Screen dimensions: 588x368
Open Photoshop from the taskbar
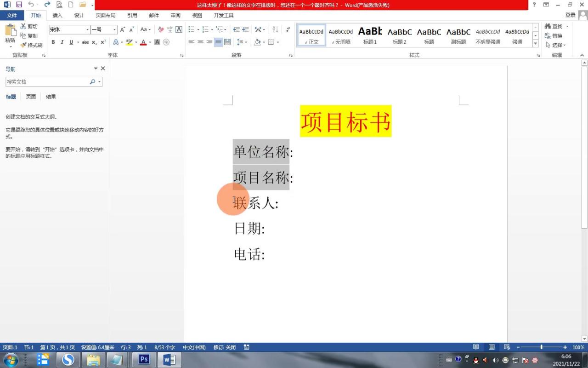pos(143,359)
